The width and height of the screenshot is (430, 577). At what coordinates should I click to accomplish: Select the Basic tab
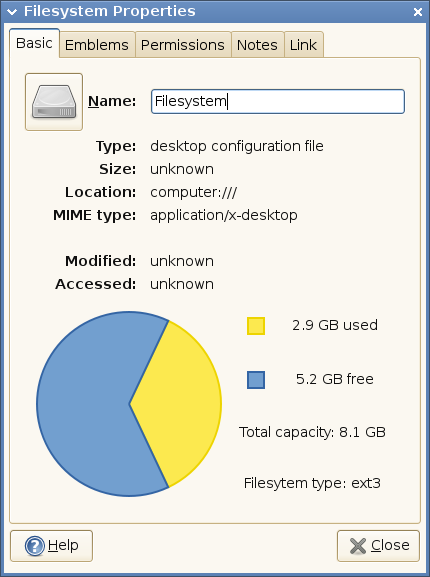click(x=34, y=43)
